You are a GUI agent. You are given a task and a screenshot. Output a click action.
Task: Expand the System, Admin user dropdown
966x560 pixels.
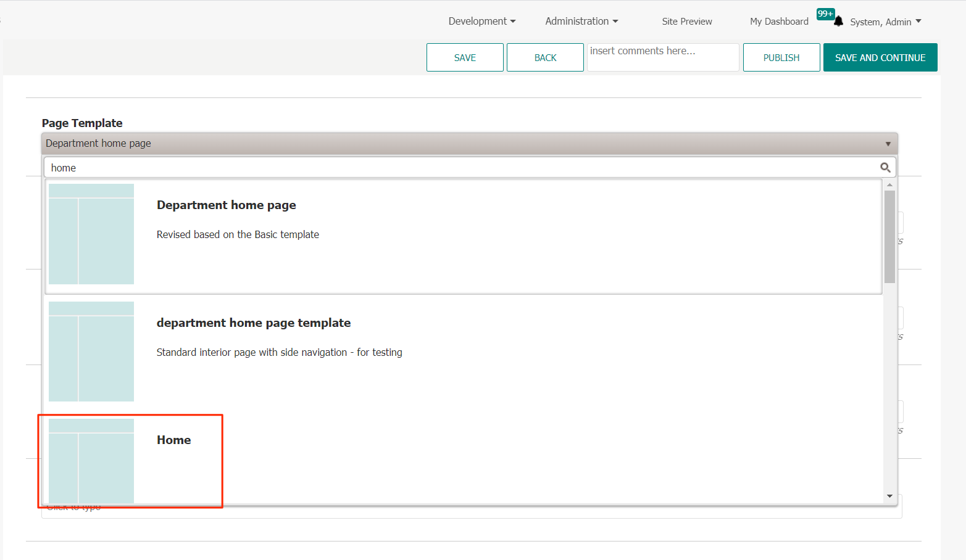(x=885, y=22)
